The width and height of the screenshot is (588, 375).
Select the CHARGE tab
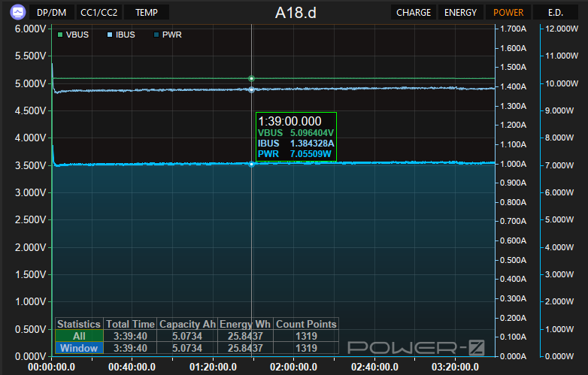pos(414,12)
